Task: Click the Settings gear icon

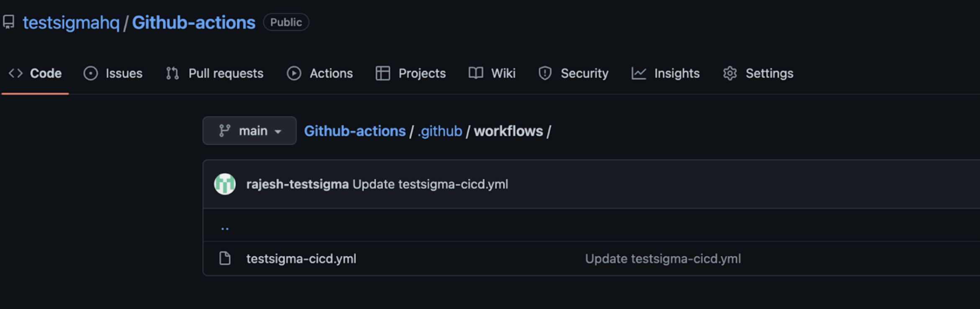Action: 730,73
